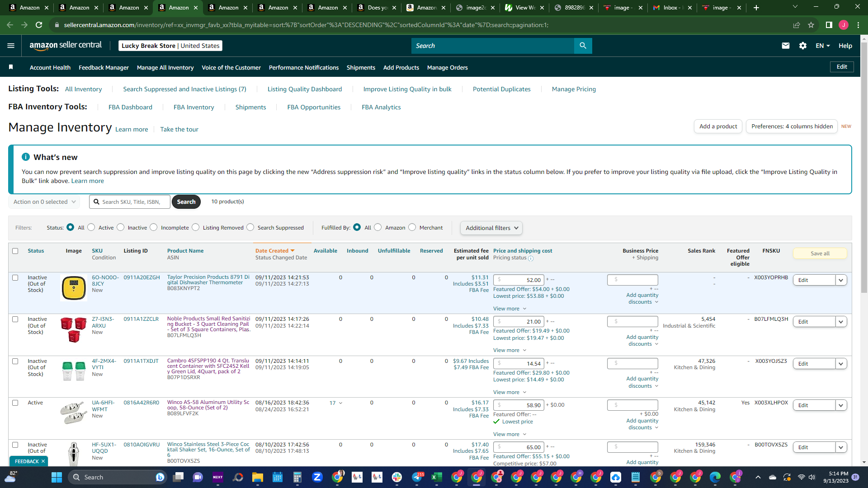Image resolution: width=868 pixels, height=488 pixels.
Task: Open Feedback Manager in navigation bar
Action: tap(104, 67)
